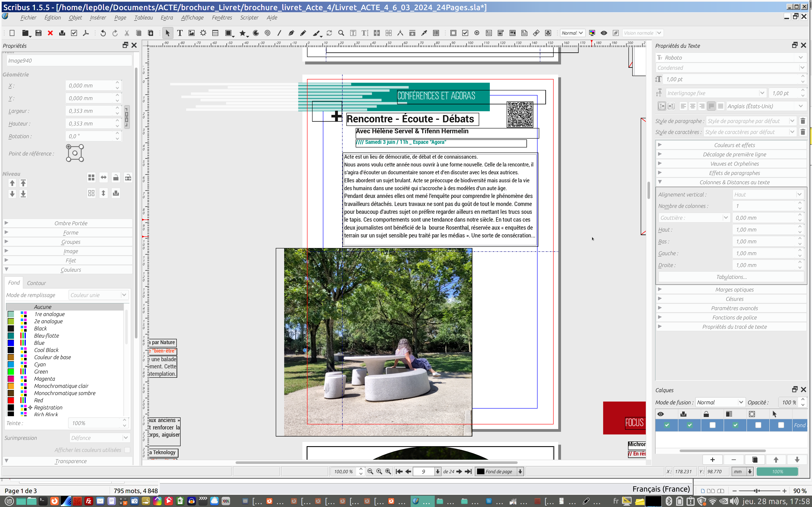This screenshot has width=812, height=507.
Task: Click the Zoom magnifier tool
Action: click(x=341, y=33)
